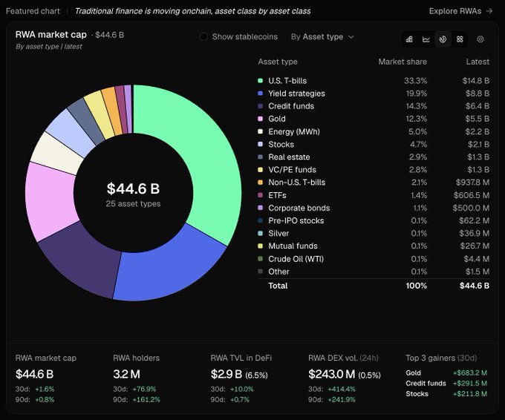Click the +161.2% 90d holders change
Viewport: 505px width, 420px height.
pos(146,400)
